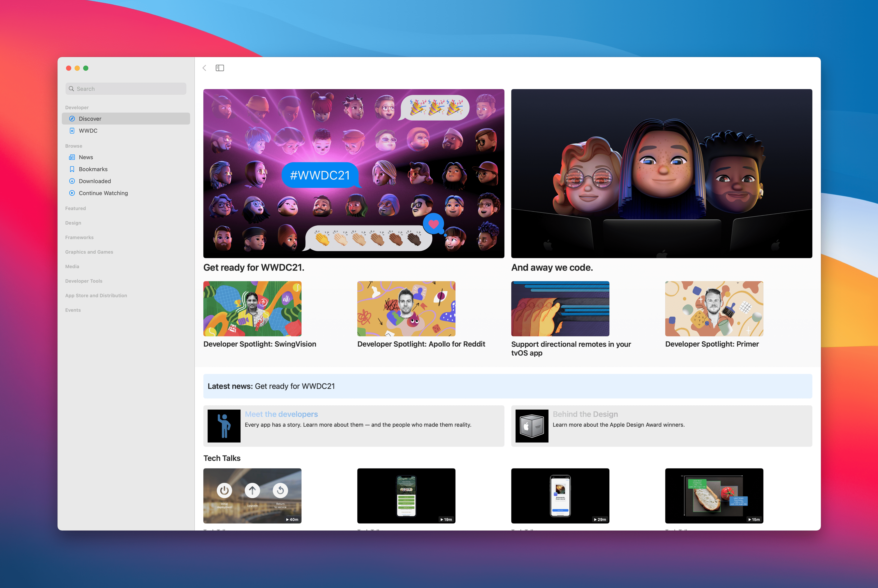878x588 pixels.
Task: Open Bookmarks using the bookmark icon
Action: tap(72, 169)
